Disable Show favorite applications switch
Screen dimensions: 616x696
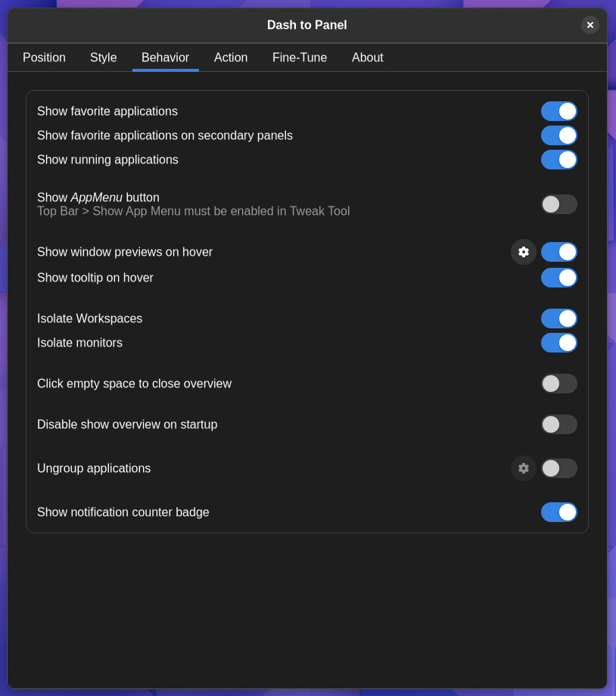point(558,111)
